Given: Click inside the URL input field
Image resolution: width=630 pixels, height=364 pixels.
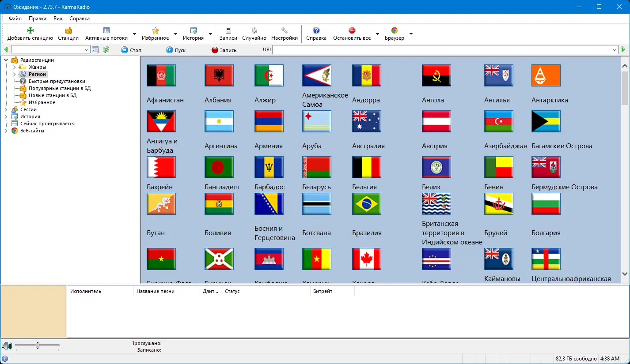Looking at the screenshot, I should click(442, 49).
